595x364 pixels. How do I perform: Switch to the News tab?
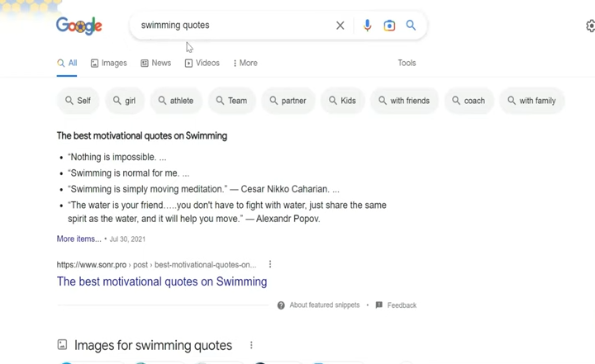(155, 63)
